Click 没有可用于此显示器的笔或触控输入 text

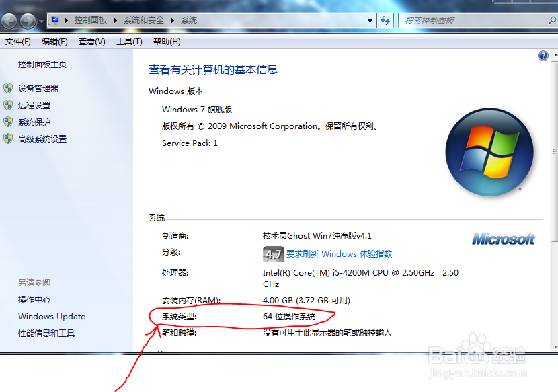327,333
